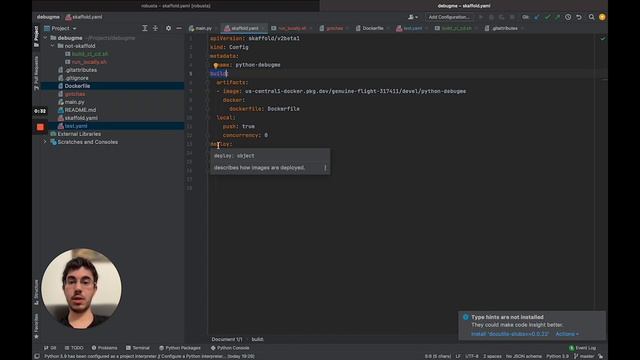
Task: Open the Favorites side panel
Action: click(x=36, y=326)
